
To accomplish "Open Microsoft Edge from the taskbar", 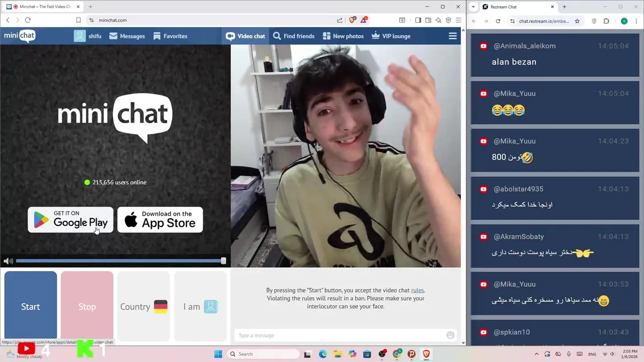I will 323,354.
